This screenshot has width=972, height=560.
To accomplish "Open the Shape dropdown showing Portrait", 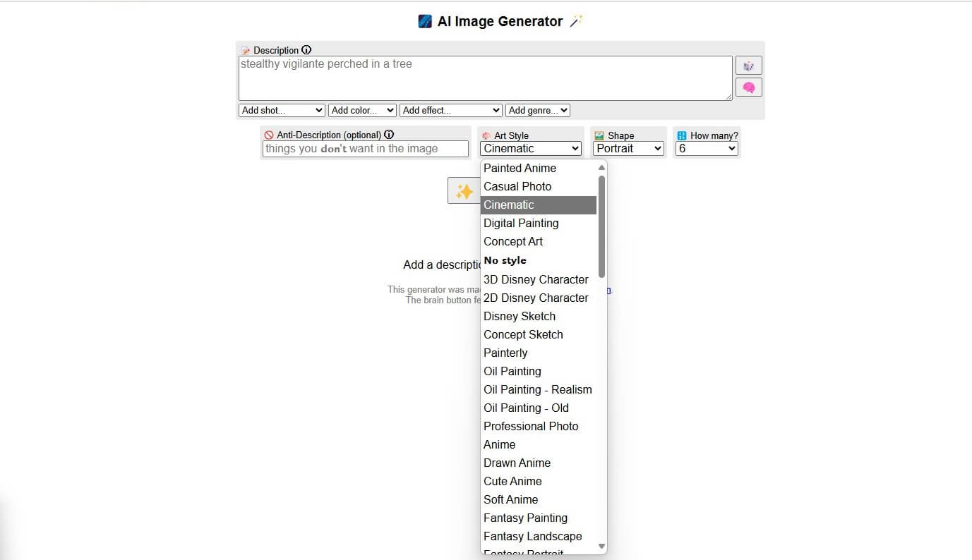I will [x=628, y=149].
